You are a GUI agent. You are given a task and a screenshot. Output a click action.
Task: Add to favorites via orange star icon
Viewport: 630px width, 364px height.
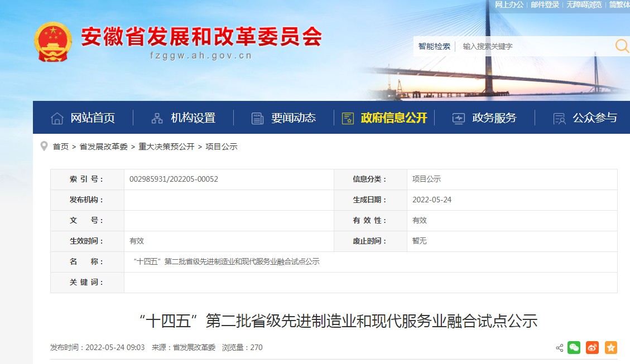point(611,347)
